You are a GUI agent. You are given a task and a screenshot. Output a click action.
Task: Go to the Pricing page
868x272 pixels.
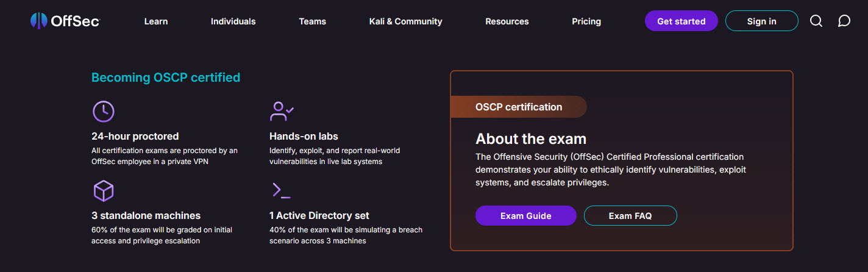coord(586,21)
